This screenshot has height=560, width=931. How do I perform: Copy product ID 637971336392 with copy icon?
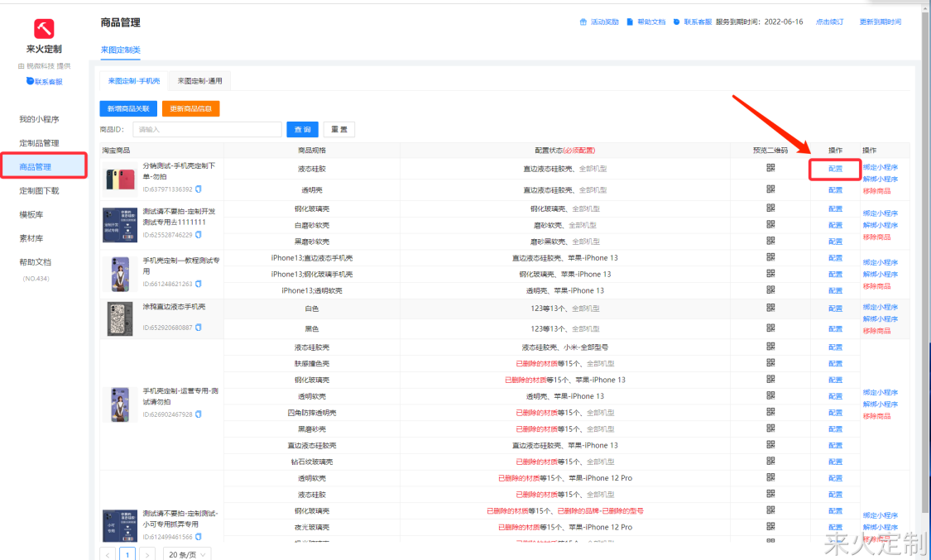coord(199,189)
